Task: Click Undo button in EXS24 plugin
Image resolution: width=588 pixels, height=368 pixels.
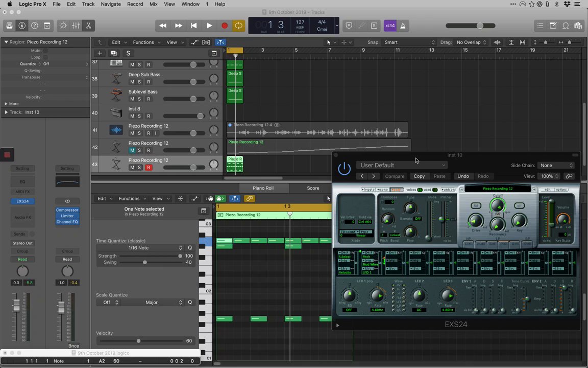Action: point(463,176)
